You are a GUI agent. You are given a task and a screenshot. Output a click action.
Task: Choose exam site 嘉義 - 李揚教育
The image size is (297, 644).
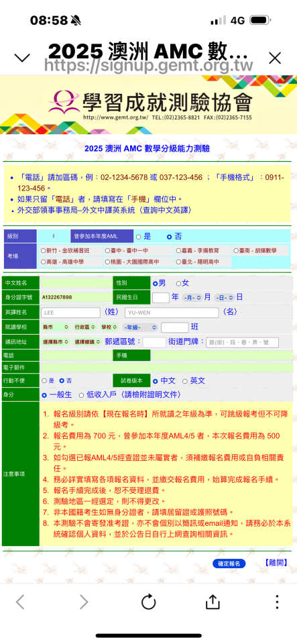click(x=178, y=250)
